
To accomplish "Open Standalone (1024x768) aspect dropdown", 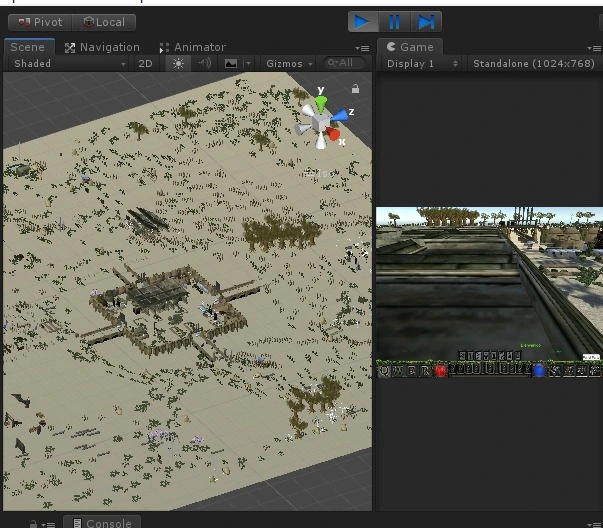I will 535,63.
